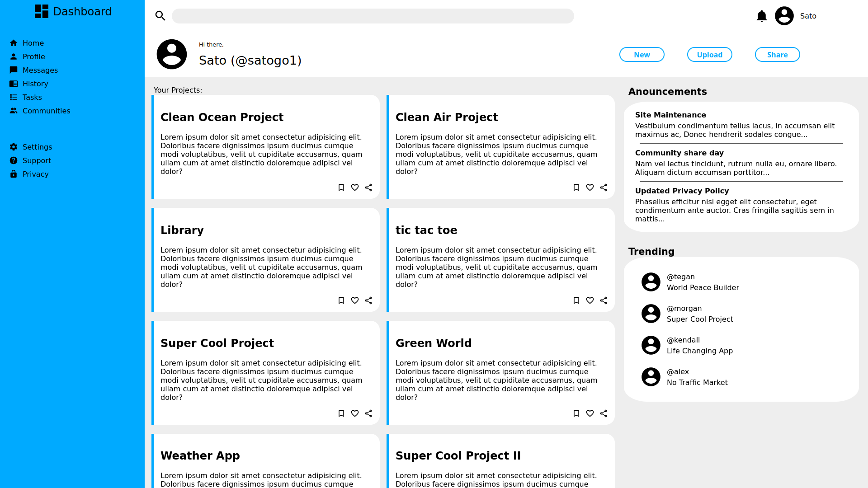Open Support in sidebar
Image resolution: width=868 pixels, height=488 pixels.
click(x=30, y=160)
